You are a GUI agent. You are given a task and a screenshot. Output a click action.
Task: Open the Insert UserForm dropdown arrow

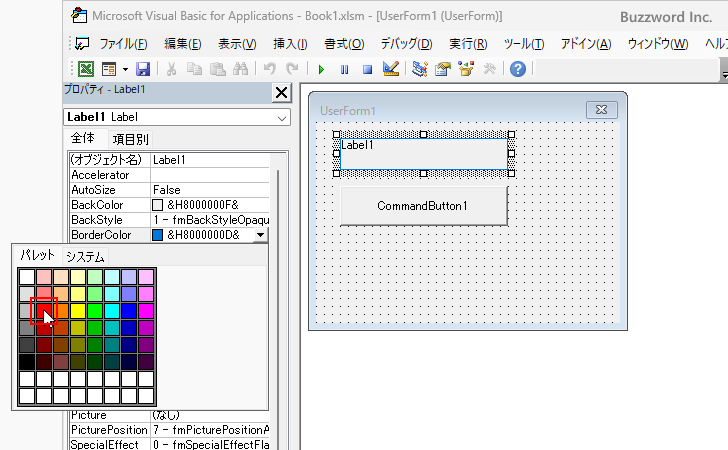click(x=125, y=69)
